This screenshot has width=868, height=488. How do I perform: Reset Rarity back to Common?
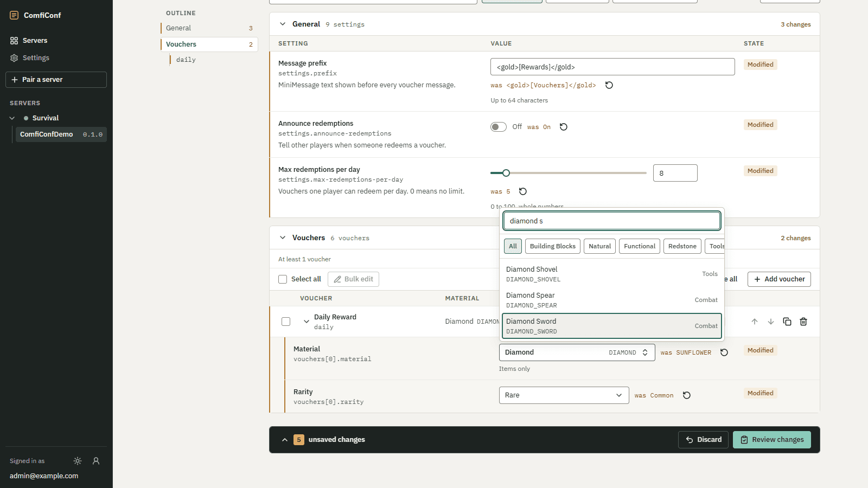pos(687,395)
